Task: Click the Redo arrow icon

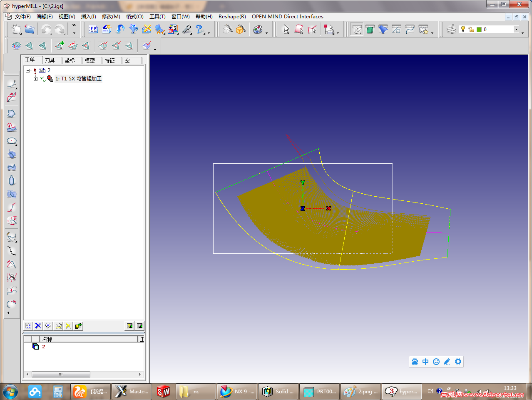Action: [x=60, y=30]
